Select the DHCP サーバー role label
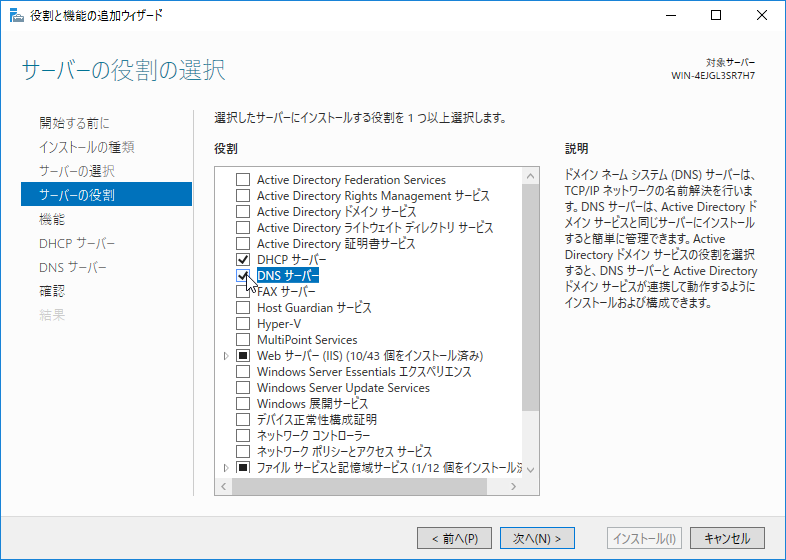Image resolution: width=786 pixels, height=560 pixels. (x=291, y=260)
